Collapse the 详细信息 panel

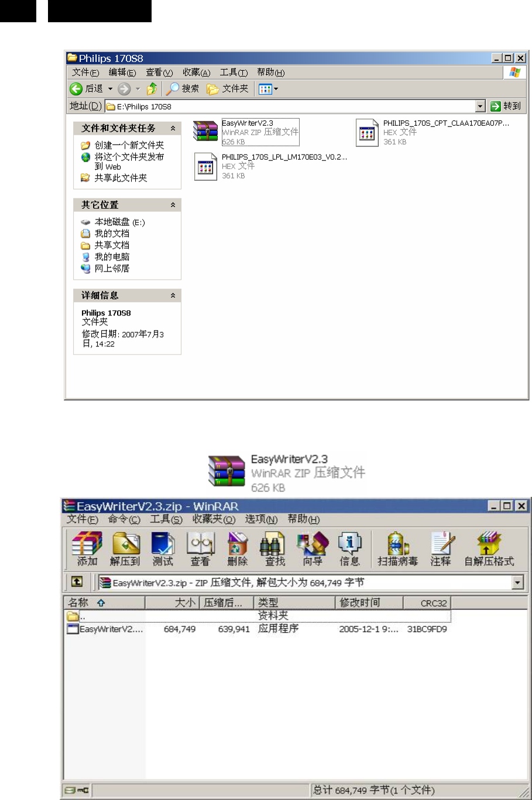tap(173, 296)
